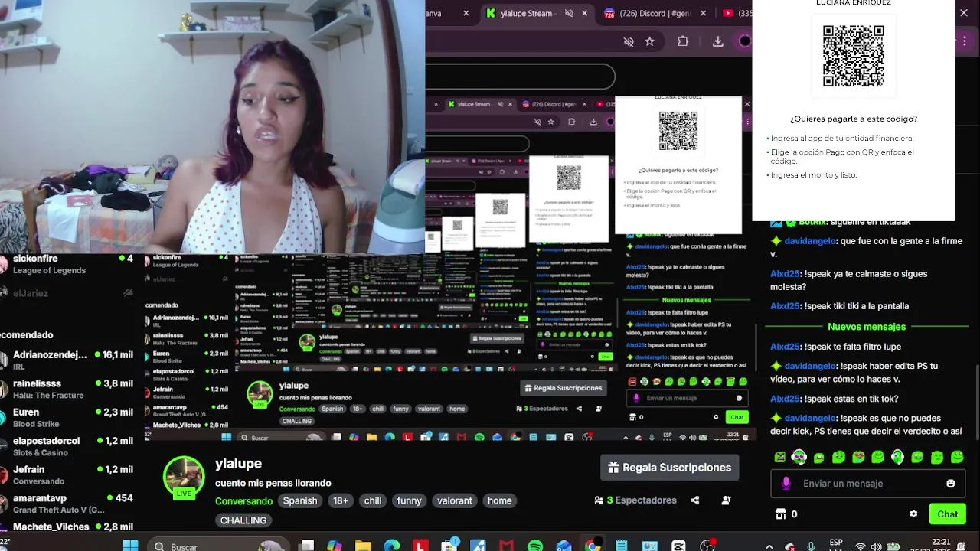Screen dimensions: 980x551
Task: Open browser profile avatar
Action: point(745,41)
